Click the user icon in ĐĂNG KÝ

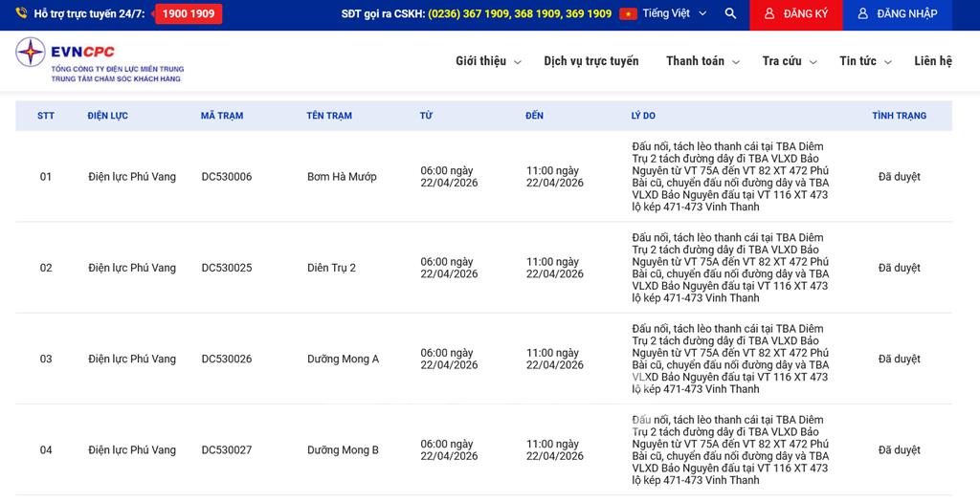[768, 14]
